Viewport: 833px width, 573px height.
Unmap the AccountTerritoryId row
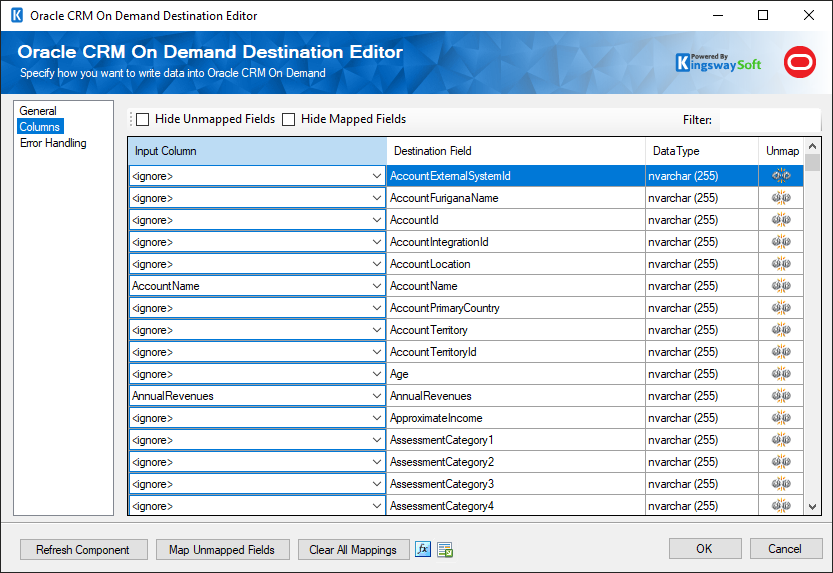781,352
